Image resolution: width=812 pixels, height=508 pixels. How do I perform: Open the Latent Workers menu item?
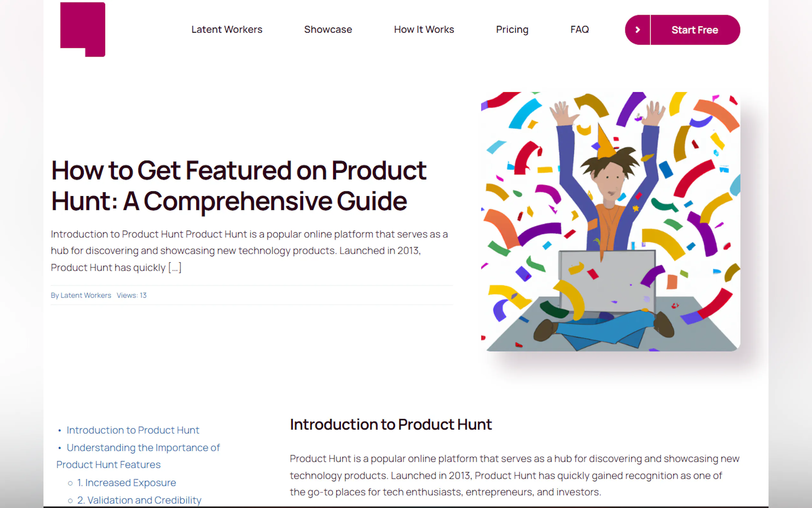click(x=227, y=29)
